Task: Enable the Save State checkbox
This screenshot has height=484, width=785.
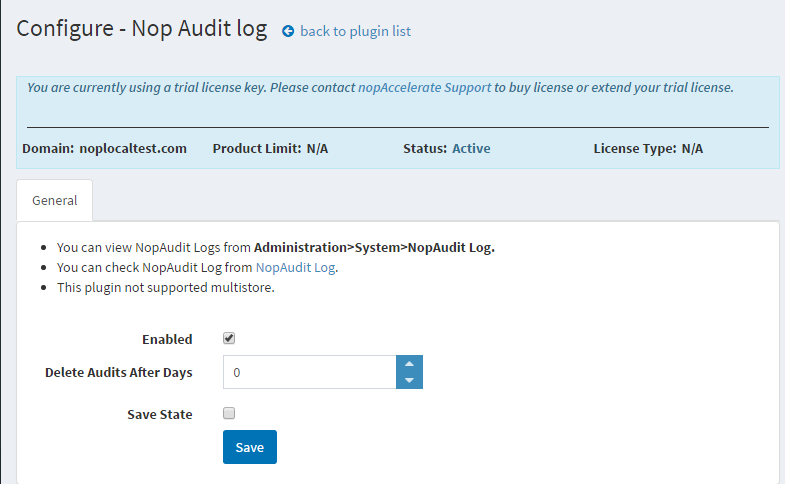Action: pos(229,413)
